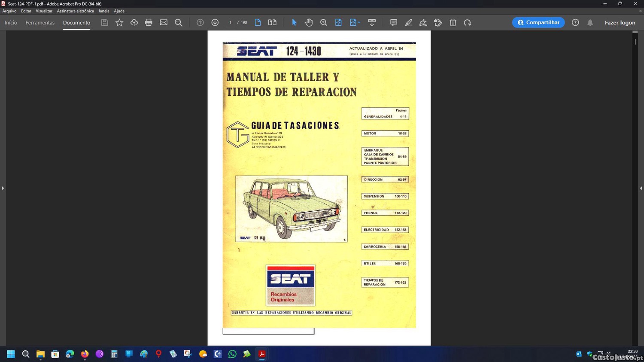Rotate the page view icon
This screenshot has width=644, height=362.
pyautogui.click(x=468, y=22)
